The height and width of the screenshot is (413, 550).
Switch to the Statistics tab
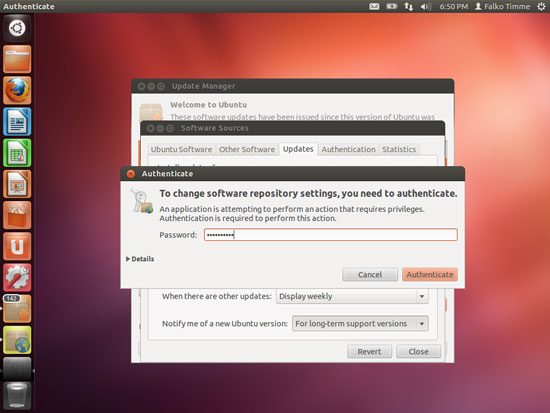point(399,149)
